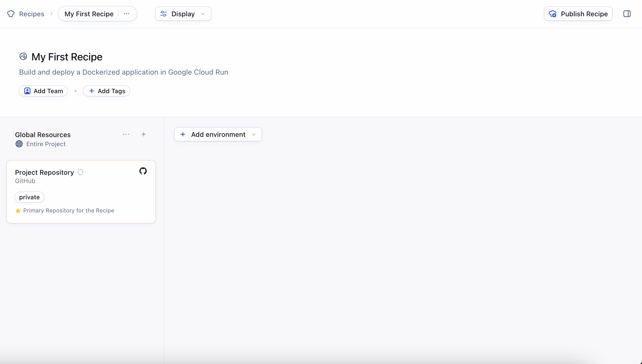Image resolution: width=642 pixels, height=364 pixels.
Task: Click the private badge on Project Repository
Action: (x=29, y=197)
